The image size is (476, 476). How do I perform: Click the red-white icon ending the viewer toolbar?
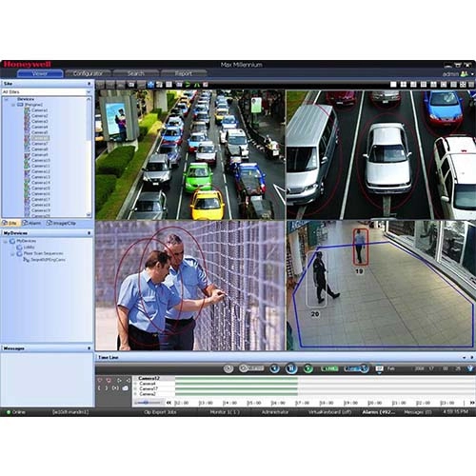(206, 85)
